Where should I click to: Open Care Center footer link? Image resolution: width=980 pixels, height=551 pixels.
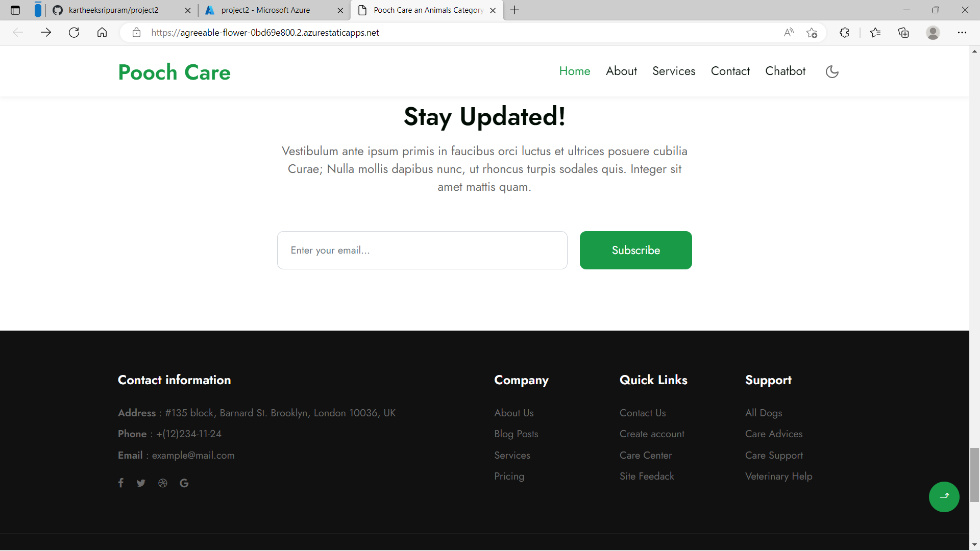click(x=646, y=455)
